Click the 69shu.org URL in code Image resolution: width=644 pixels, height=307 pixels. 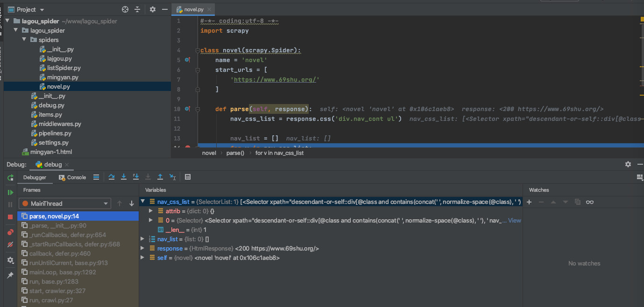coord(276,79)
